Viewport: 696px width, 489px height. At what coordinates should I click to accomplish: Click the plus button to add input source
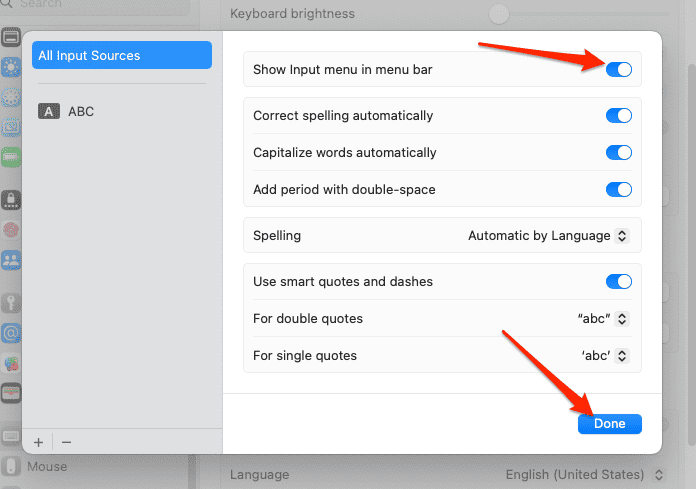[x=38, y=441]
